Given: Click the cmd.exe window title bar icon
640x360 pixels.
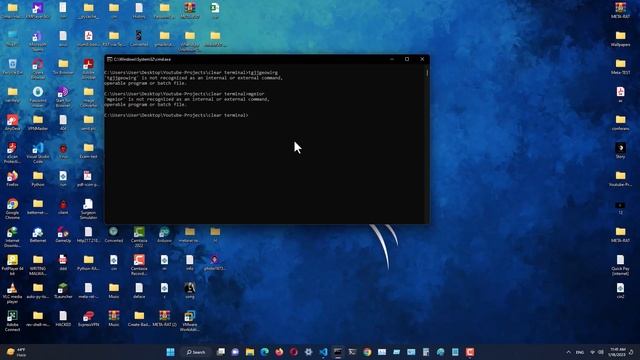Looking at the screenshot, I should pyautogui.click(x=109, y=59).
